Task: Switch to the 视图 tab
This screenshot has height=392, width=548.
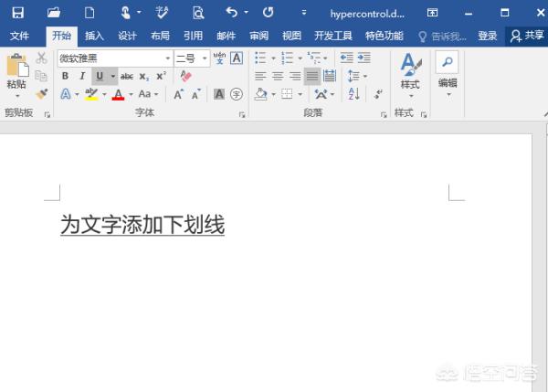Action: coord(291,36)
